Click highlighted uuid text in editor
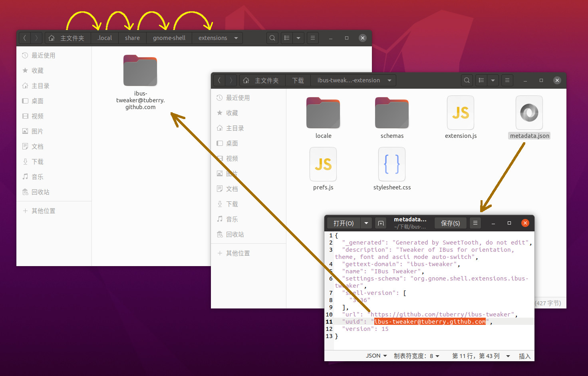 click(x=430, y=322)
